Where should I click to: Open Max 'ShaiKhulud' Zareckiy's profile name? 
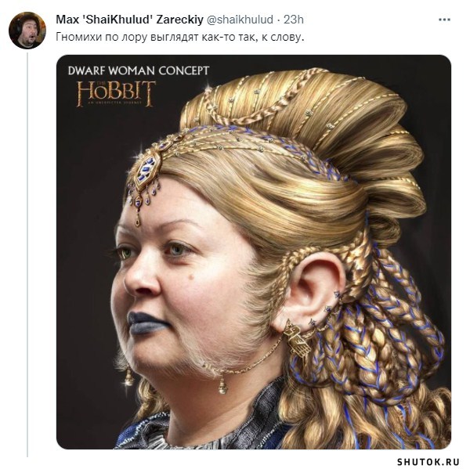129,19
